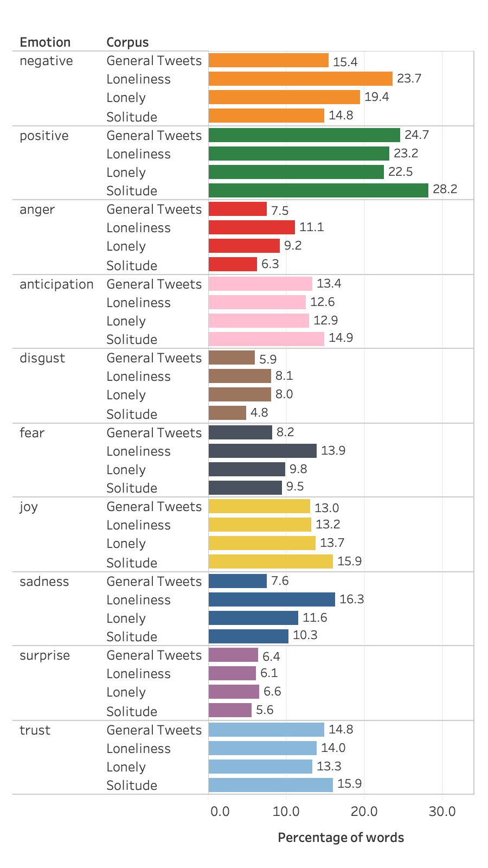Select the red Loneliness bar for anger

(252, 227)
